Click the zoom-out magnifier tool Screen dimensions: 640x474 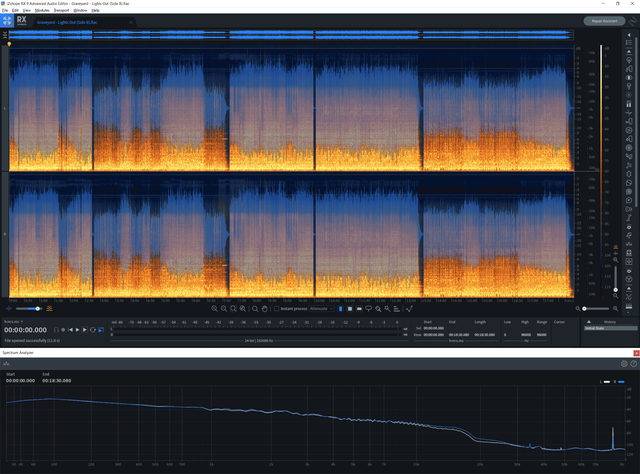coord(224,309)
